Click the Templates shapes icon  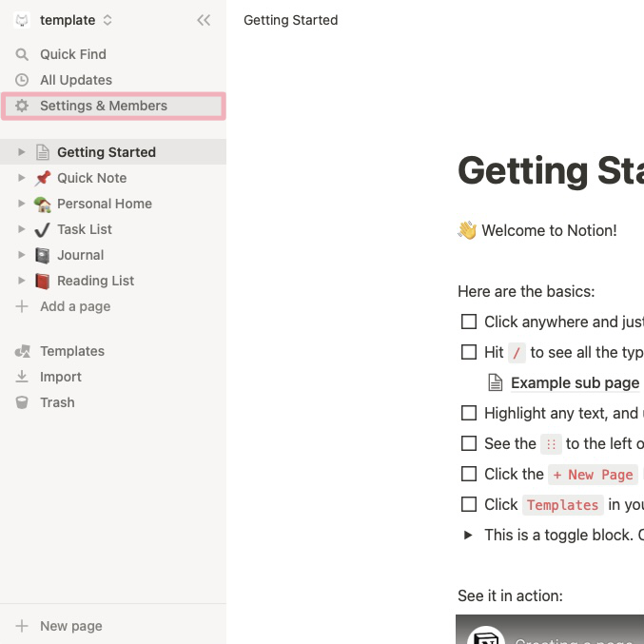click(x=22, y=351)
